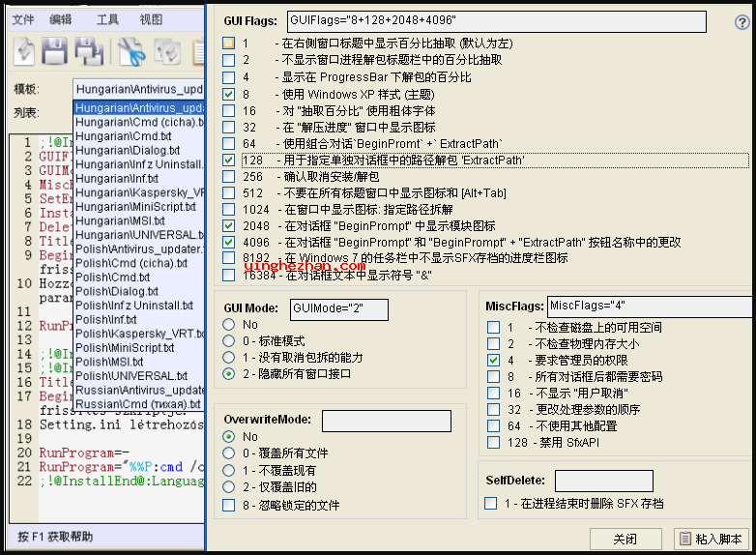The height and width of the screenshot is (555, 756).
Task: Open the 文件 menu
Action: coord(23,19)
